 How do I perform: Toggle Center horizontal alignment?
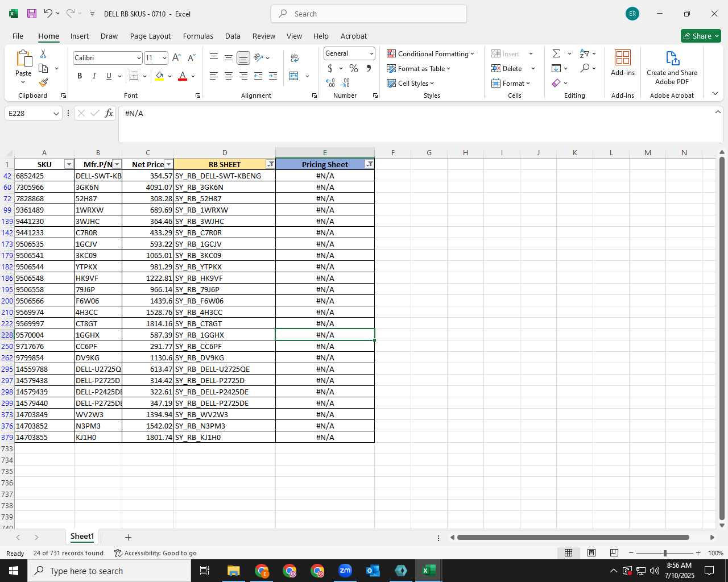tap(229, 76)
